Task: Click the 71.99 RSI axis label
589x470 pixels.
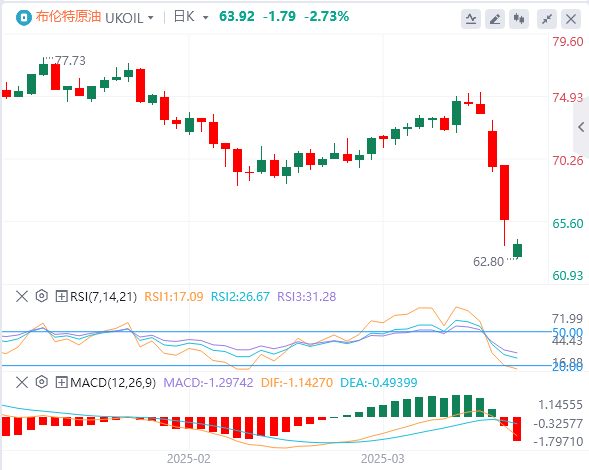Action: tap(568, 319)
